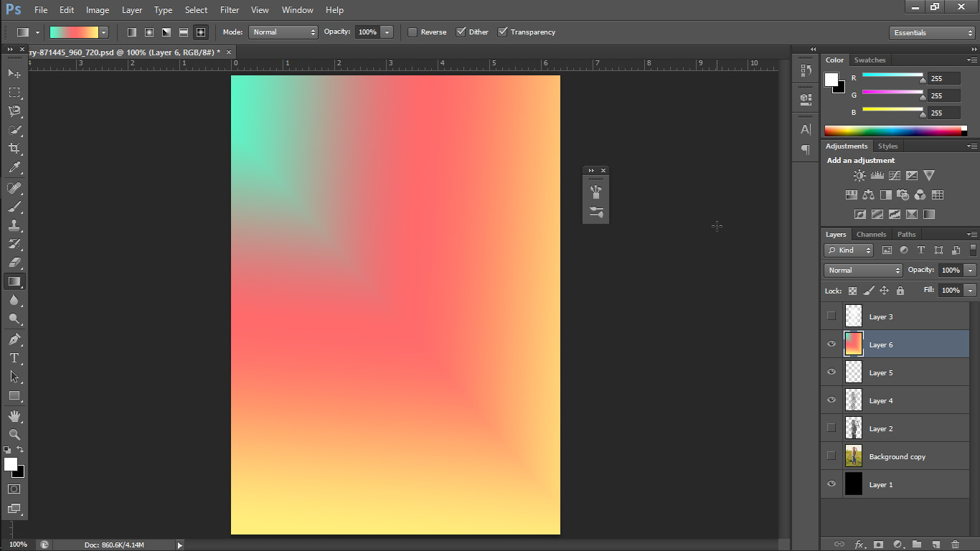This screenshot has height=551, width=980.
Task: Select the Move tool
Action: (14, 74)
